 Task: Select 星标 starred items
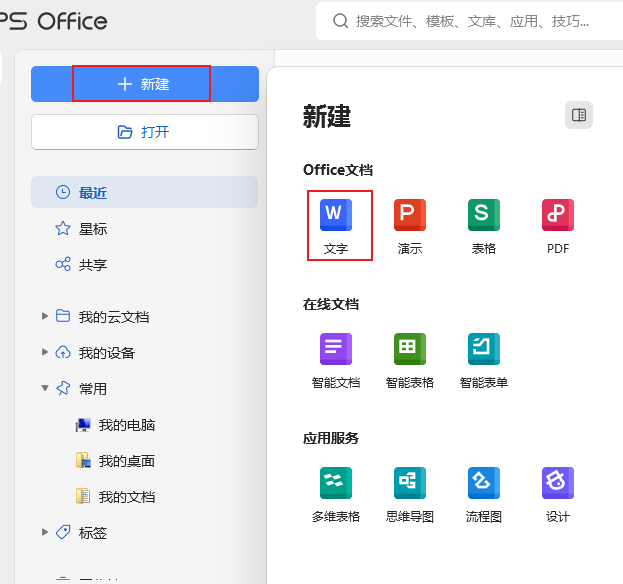pyautogui.click(x=145, y=229)
